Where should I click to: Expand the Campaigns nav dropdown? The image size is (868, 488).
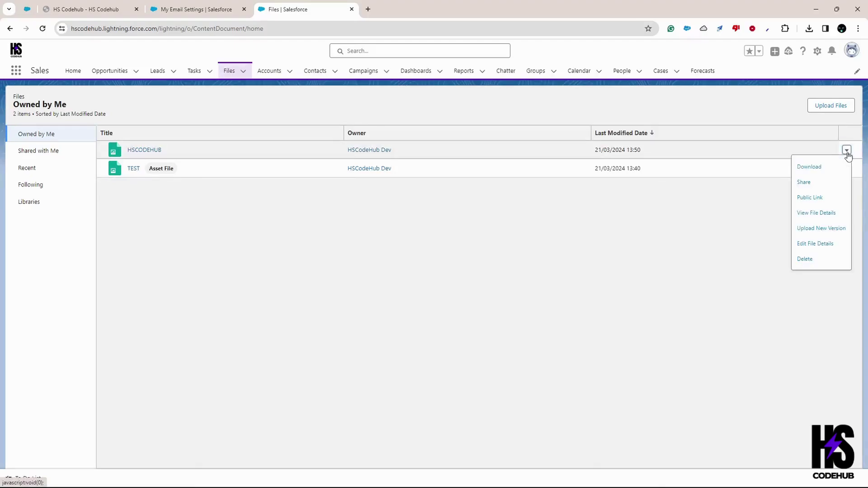click(x=386, y=71)
